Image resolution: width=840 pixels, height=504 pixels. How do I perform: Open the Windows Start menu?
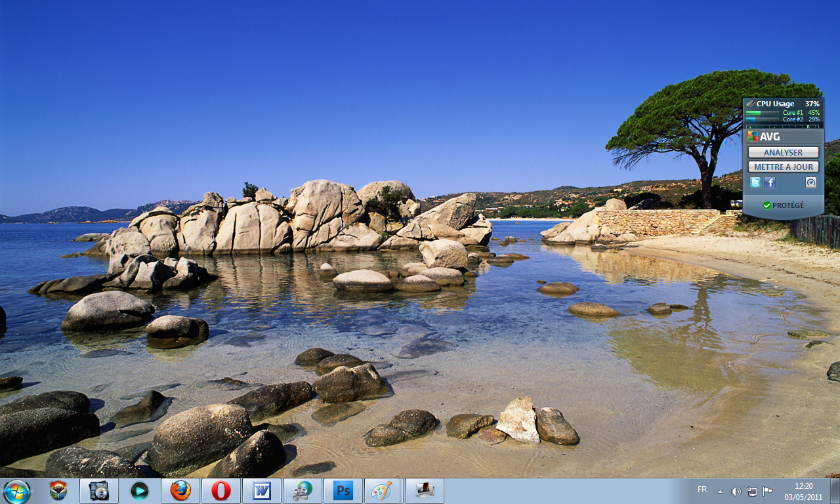(16, 491)
